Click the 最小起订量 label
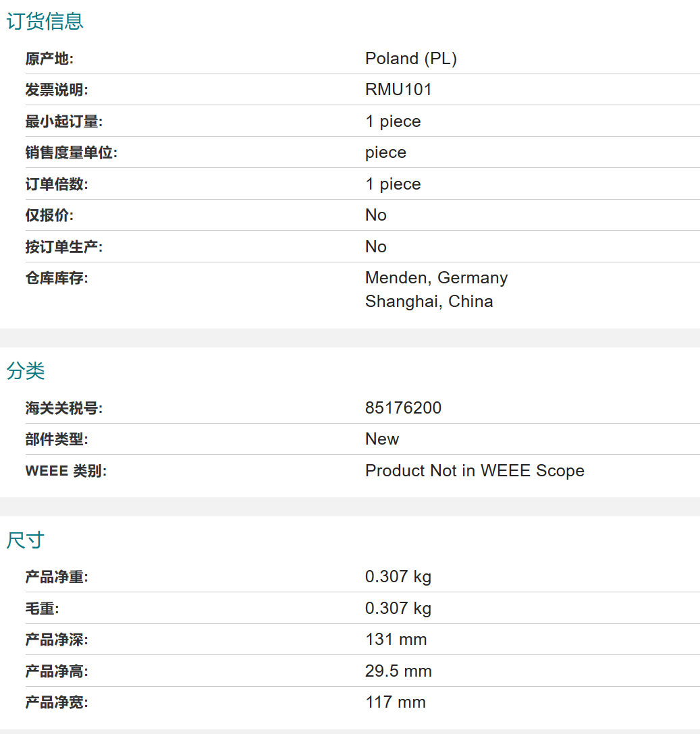This screenshot has height=734, width=700. pyautogui.click(x=64, y=121)
